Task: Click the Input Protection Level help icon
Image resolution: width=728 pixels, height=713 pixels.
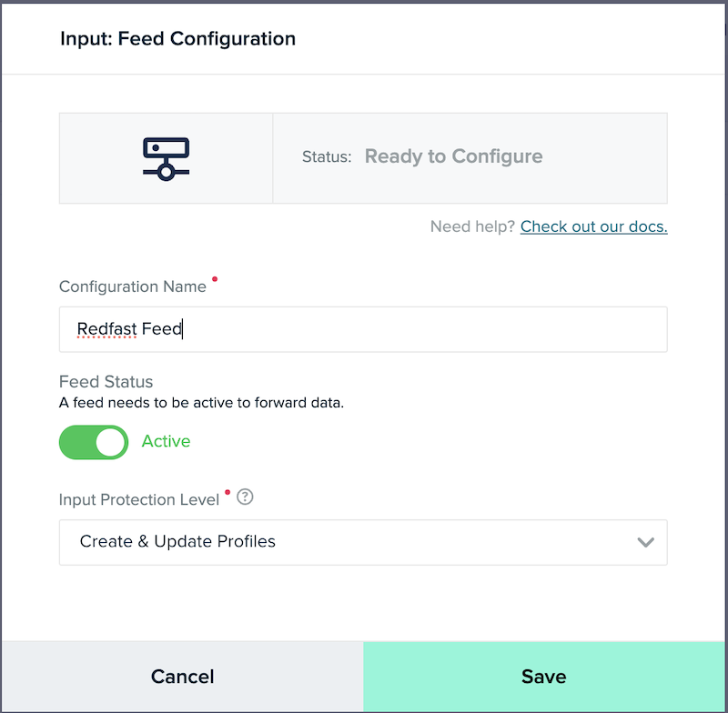Action: point(245,497)
